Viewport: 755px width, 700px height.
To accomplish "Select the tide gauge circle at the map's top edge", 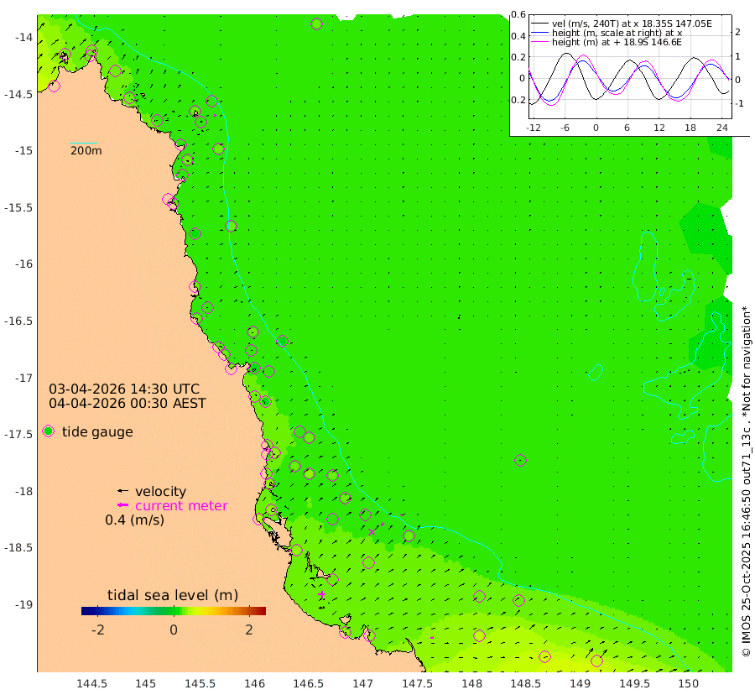I will [316, 24].
